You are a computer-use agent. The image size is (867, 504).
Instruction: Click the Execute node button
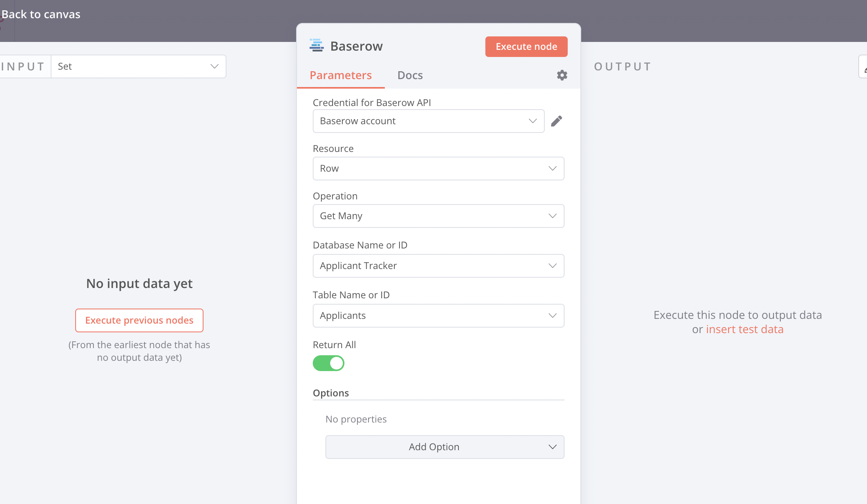(x=526, y=47)
